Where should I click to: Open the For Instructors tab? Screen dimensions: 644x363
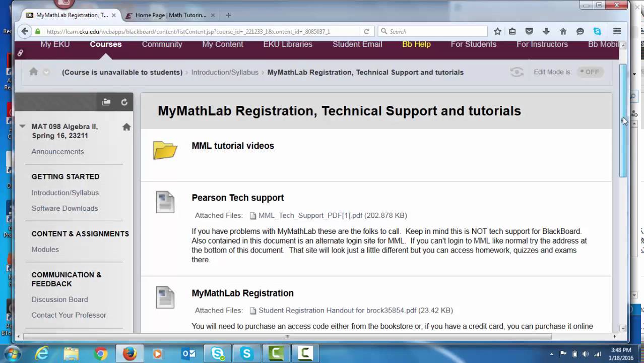tap(542, 44)
